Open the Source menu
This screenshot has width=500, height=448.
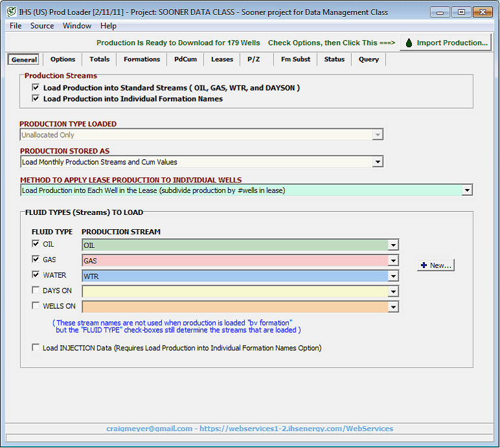click(42, 26)
